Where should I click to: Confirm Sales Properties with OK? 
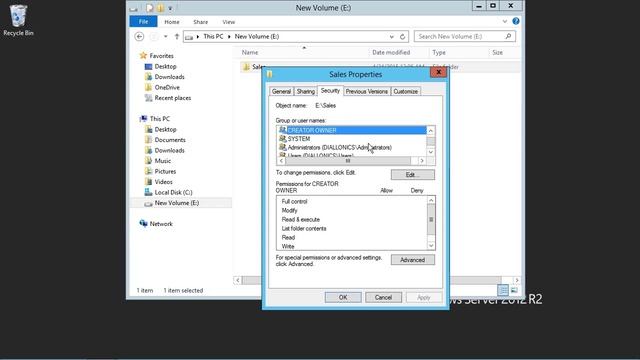click(x=343, y=298)
